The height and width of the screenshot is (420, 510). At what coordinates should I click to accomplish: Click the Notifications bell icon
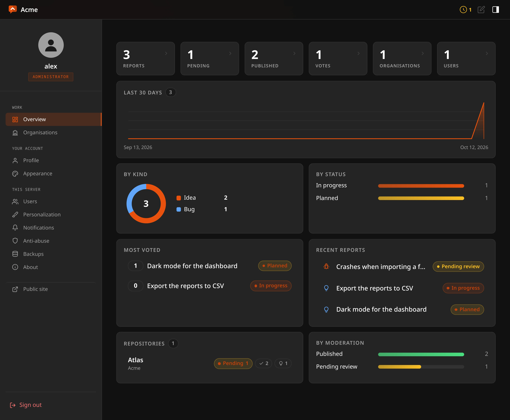coord(15,228)
